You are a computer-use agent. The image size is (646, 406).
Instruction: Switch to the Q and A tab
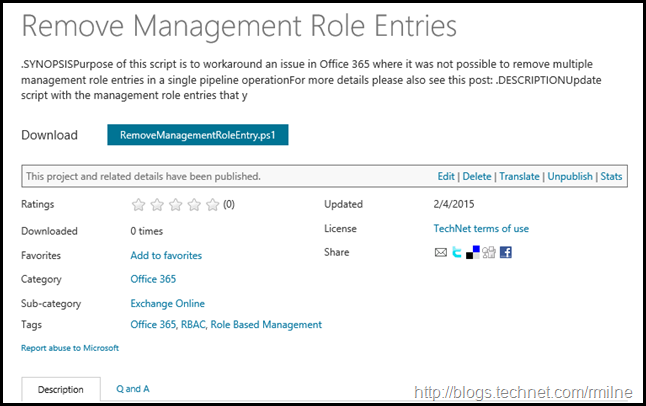(133, 389)
